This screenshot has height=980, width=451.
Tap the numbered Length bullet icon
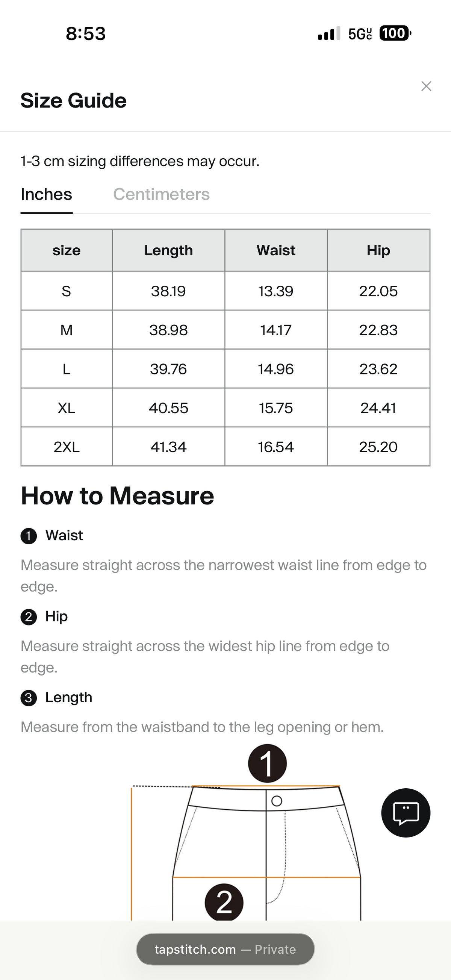click(x=29, y=698)
